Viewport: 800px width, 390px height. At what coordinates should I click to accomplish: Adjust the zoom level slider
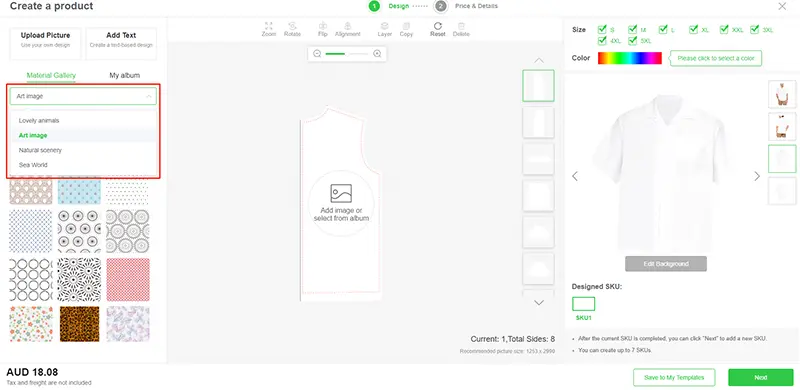[x=347, y=54]
